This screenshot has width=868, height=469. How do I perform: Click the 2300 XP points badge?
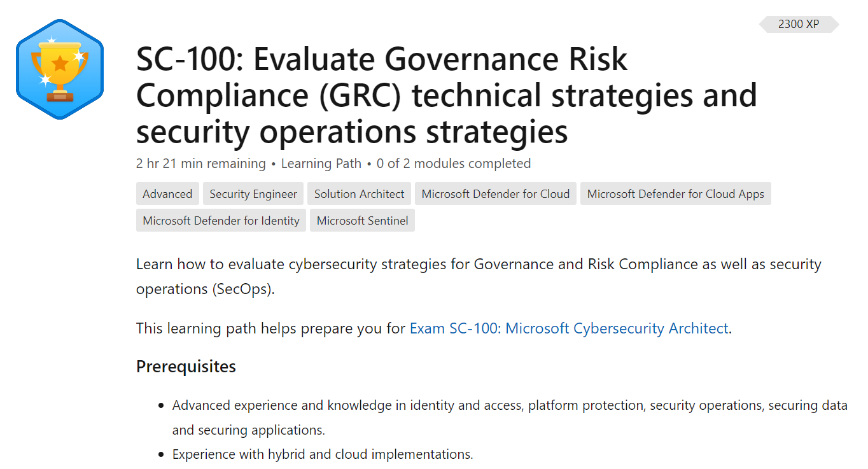799,25
